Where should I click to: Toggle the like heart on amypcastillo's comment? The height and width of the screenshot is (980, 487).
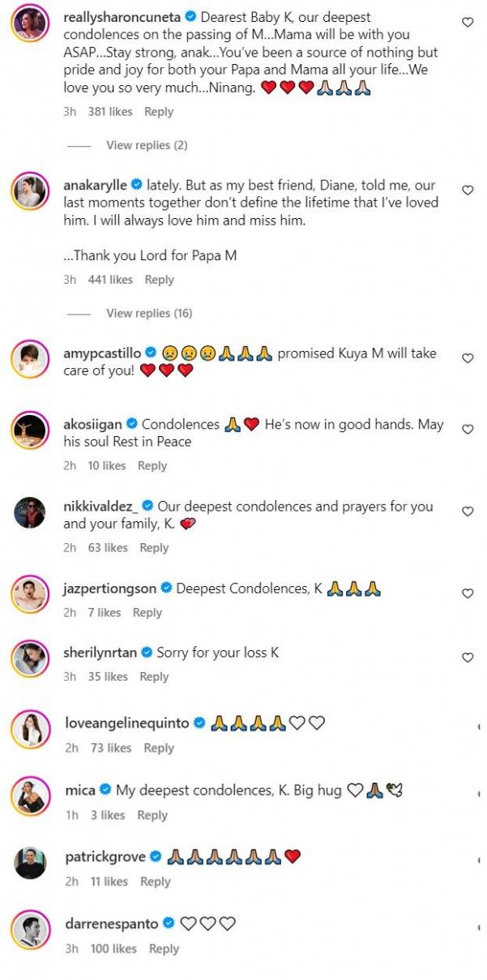coord(467,358)
